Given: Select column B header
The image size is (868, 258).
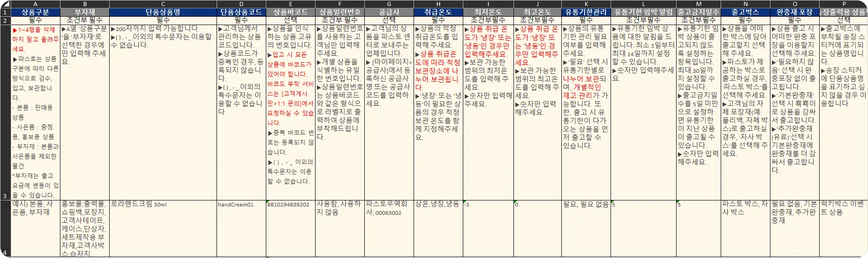Looking at the screenshot, I should pos(85,4).
